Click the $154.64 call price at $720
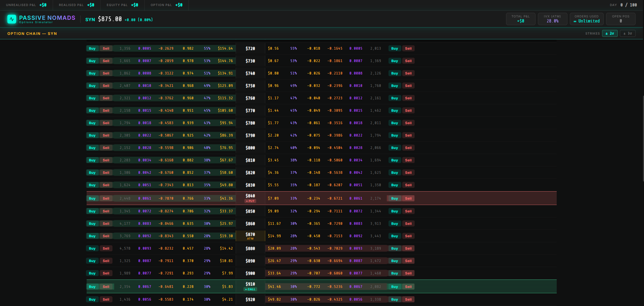Screen dimensions: 644x306 tap(225, 49)
